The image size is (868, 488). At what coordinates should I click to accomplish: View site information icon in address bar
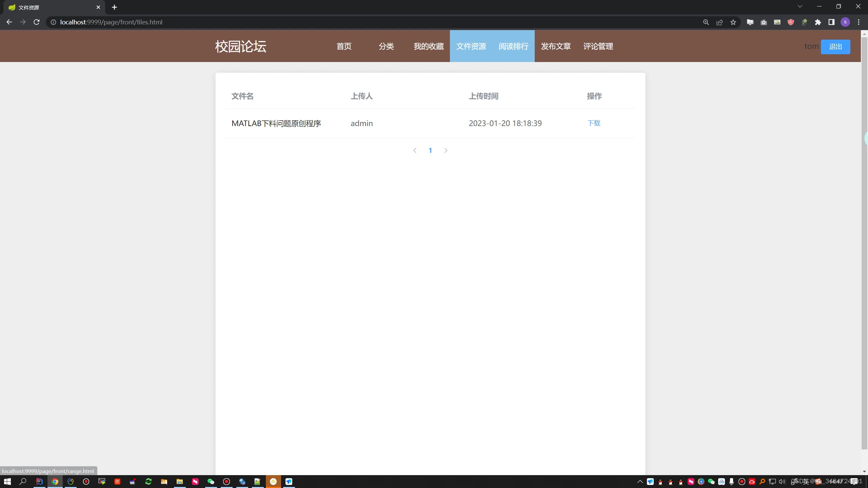point(53,22)
